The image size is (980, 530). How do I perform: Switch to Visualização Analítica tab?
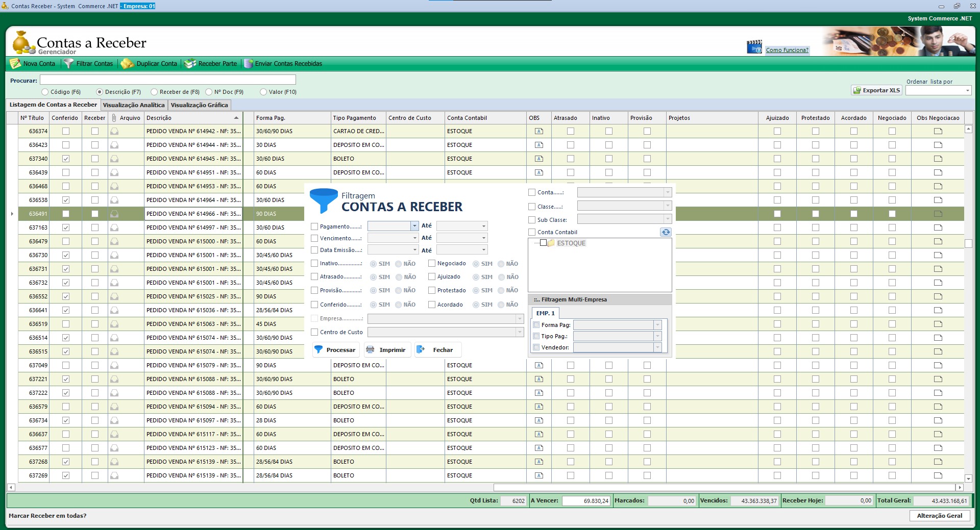pyautogui.click(x=134, y=105)
